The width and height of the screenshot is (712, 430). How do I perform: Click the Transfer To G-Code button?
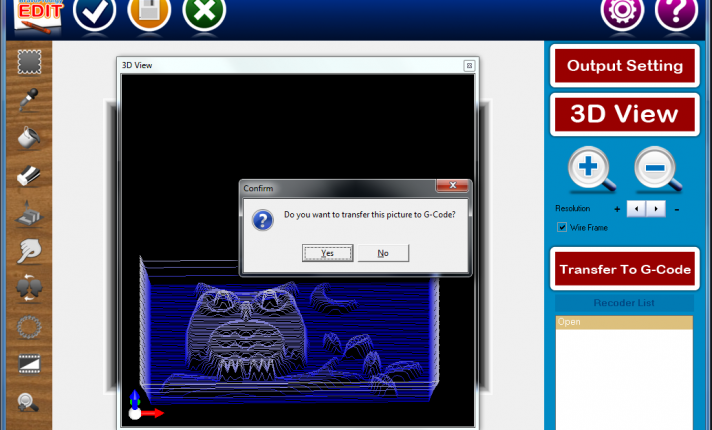624,270
